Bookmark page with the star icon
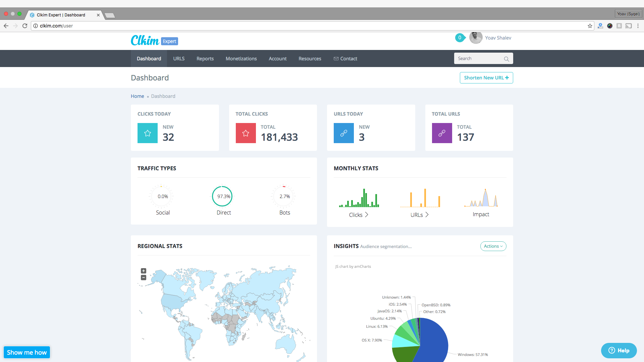Viewport: 644px width, 362px height. (x=590, y=26)
